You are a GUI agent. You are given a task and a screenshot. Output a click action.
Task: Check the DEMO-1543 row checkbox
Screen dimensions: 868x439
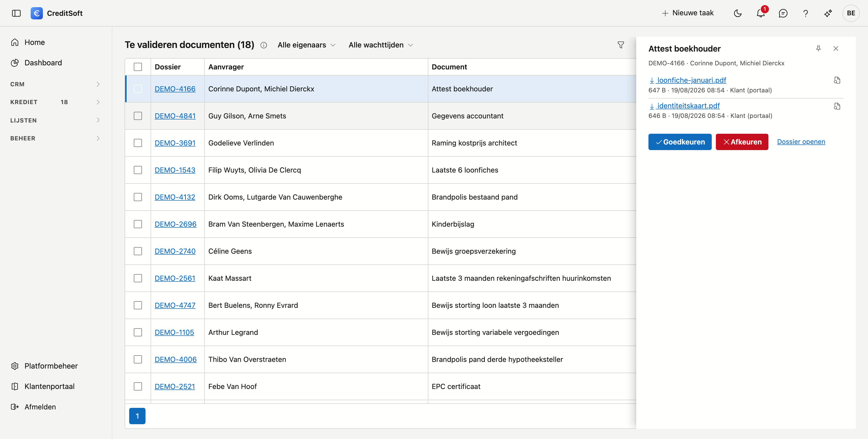138,170
